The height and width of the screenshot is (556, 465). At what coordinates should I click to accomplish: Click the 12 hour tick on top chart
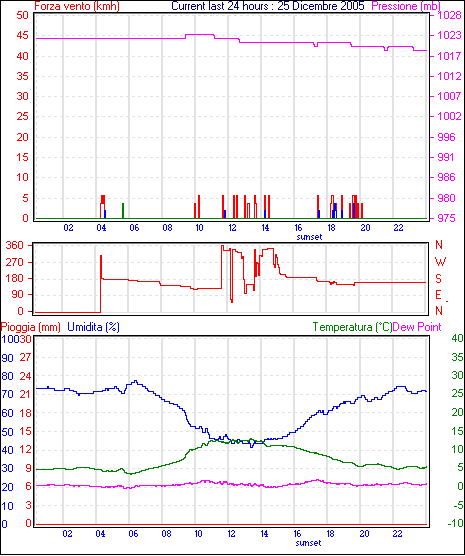pyautogui.click(x=232, y=228)
